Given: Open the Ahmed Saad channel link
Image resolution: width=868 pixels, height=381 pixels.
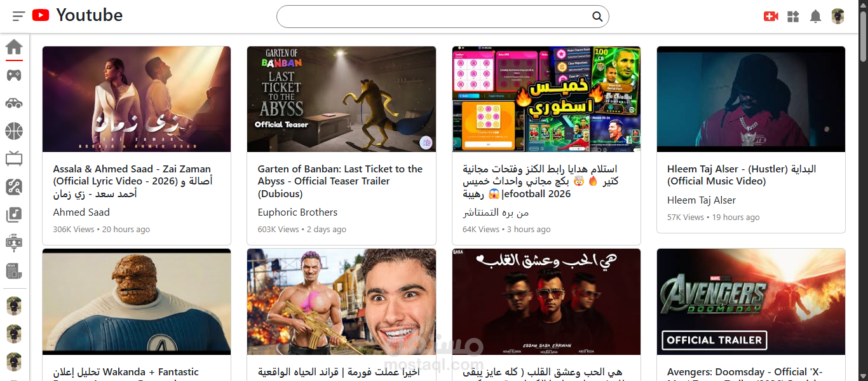Looking at the screenshot, I should click(x=81, y=212).
